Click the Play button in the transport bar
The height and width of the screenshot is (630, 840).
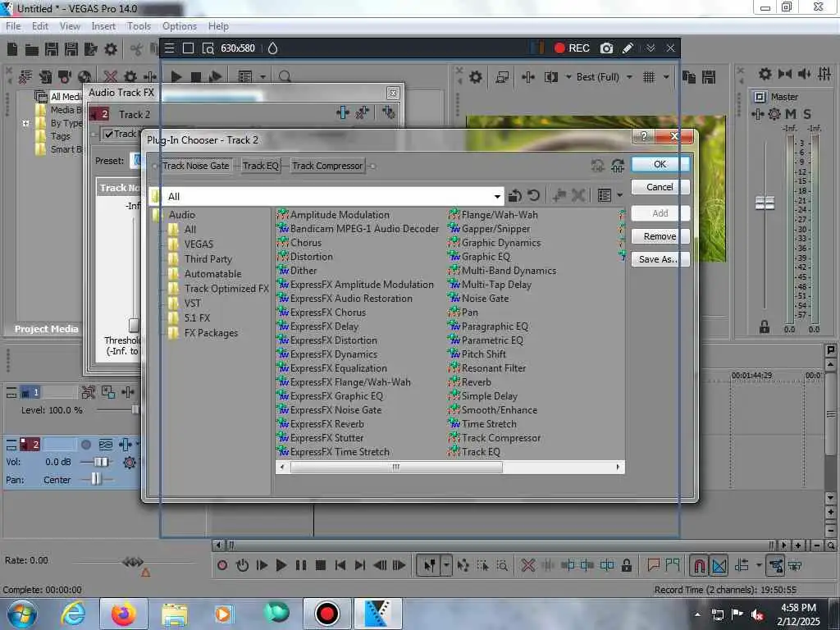281,565
